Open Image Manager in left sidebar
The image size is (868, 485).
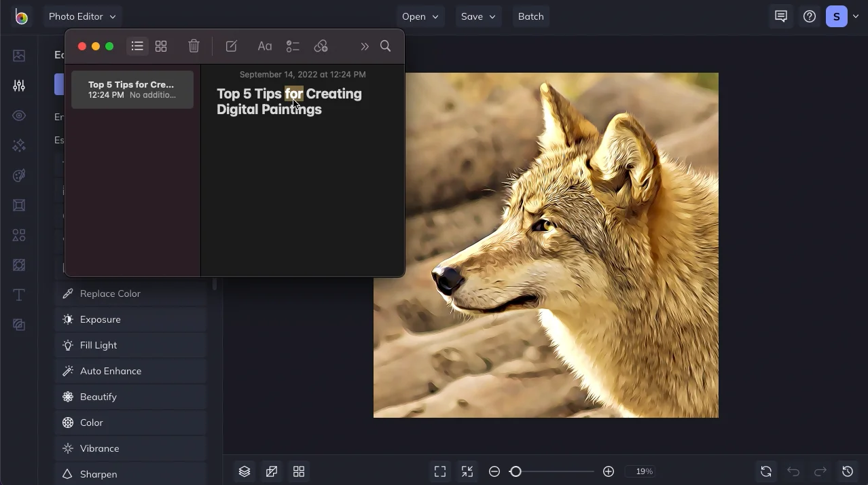click(x=19, y=56)
